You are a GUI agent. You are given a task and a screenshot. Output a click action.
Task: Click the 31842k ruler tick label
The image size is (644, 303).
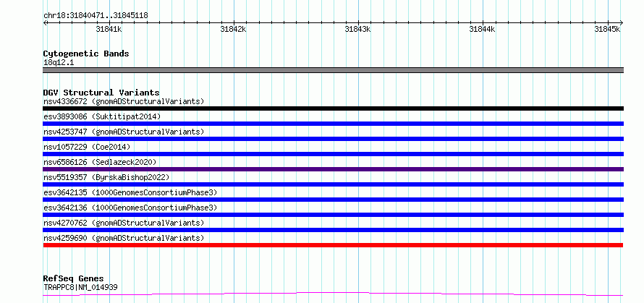[233, 29]
